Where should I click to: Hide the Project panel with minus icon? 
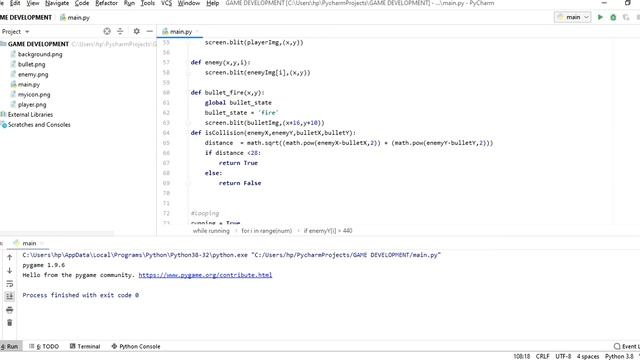pyautogui.click(x=149, y=31)
